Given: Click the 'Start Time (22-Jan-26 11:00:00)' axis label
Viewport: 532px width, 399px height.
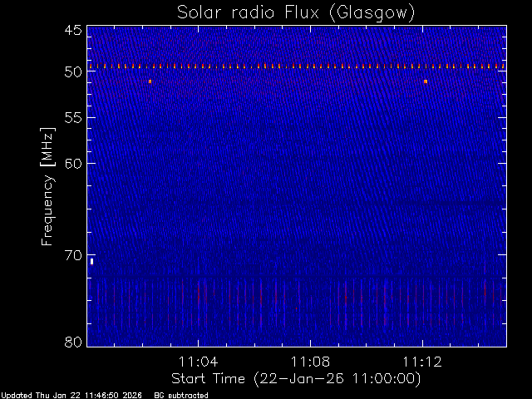Looking at the screenshot, I should pyautogui.click(x=296, y=379).
